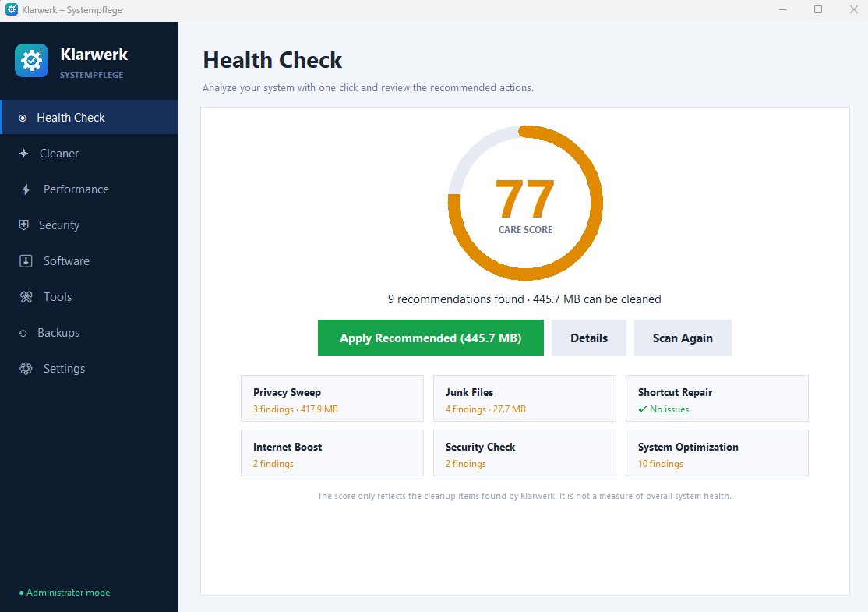Click the Tools crossed wrench icon
This screenshot has width=868, height=612.
pyautogui.click(x=26, y=297)
